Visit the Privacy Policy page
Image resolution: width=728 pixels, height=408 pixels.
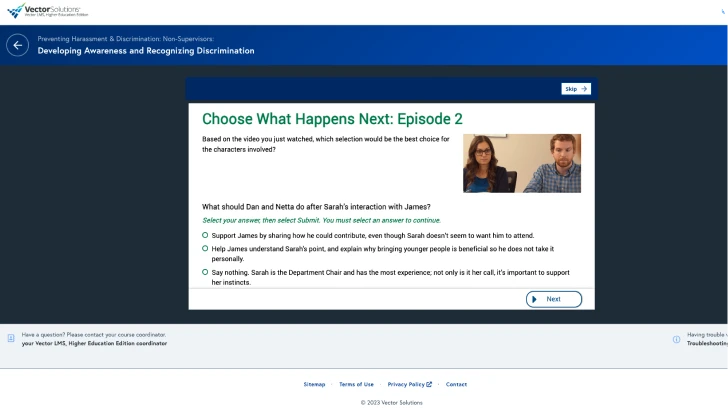click(406, 384)
